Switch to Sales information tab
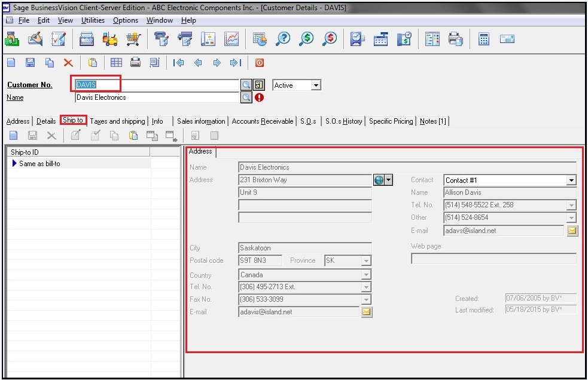This screenshot has width=588, height=380. [x=201, y=121]
